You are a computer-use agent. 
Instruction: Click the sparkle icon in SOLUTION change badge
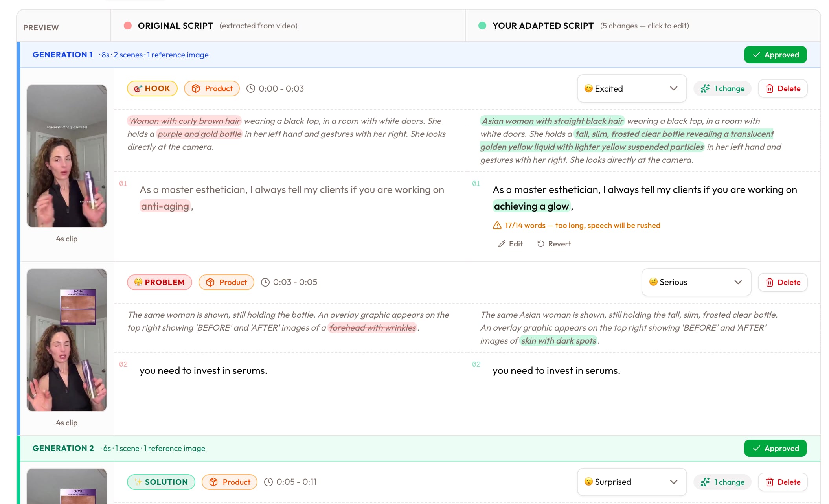tap(705, 482)
